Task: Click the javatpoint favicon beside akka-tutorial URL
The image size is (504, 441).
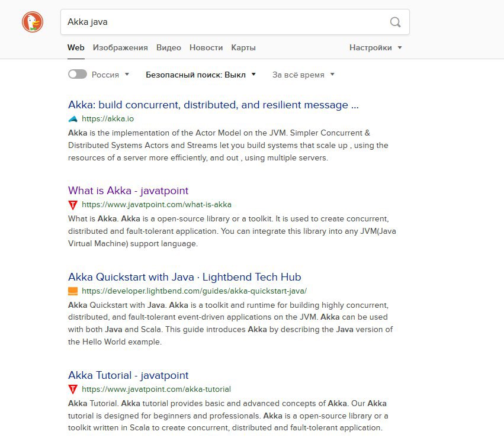Action: [73, 390]
